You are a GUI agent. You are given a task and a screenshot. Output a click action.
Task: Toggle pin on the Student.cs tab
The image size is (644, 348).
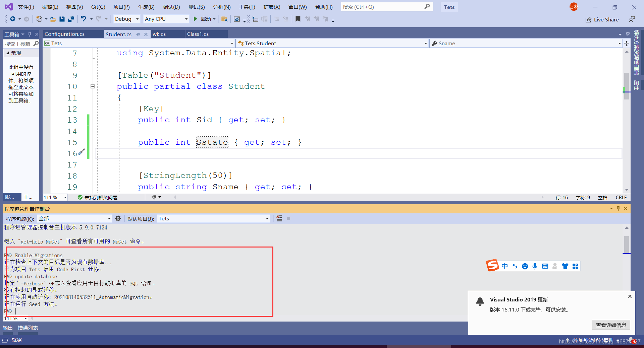138,34
